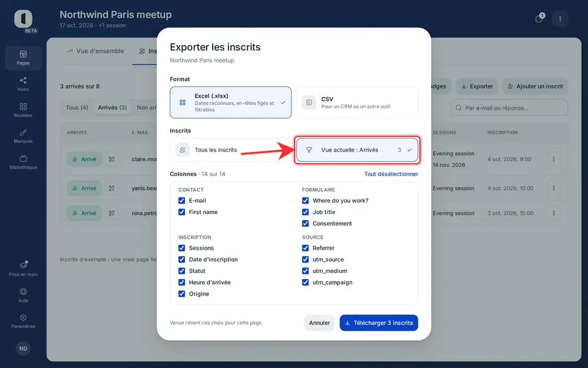
Task: Choose Tous les inscrits option
Action: 231,150
